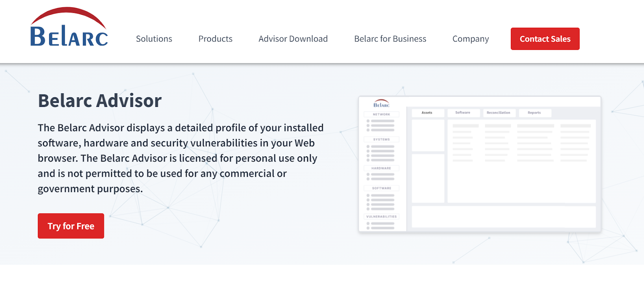
Task: Expand the Network section in the sidebar
Action: coord(381,114)
